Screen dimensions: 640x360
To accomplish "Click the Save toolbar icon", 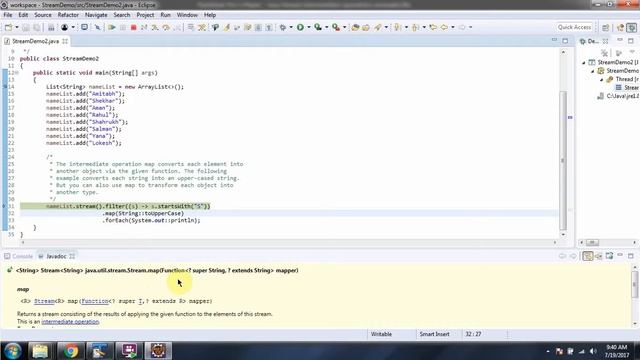I will tap(25, 27).
